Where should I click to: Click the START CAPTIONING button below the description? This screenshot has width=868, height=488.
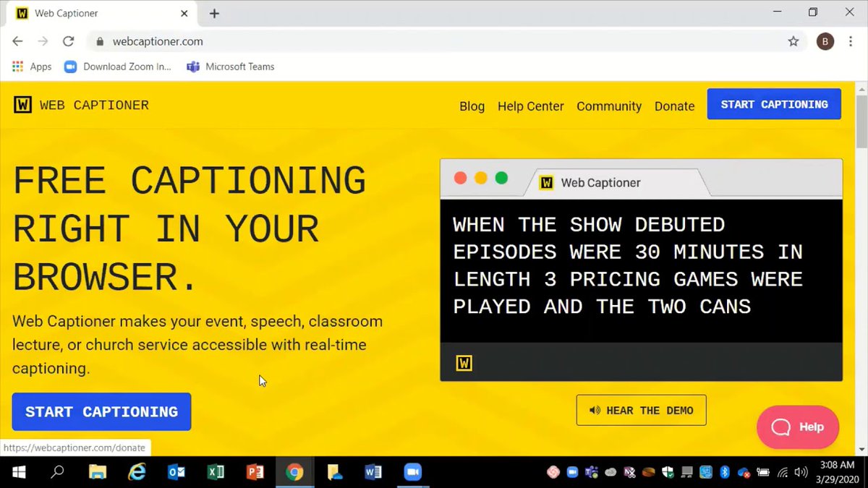click(101, 412)
